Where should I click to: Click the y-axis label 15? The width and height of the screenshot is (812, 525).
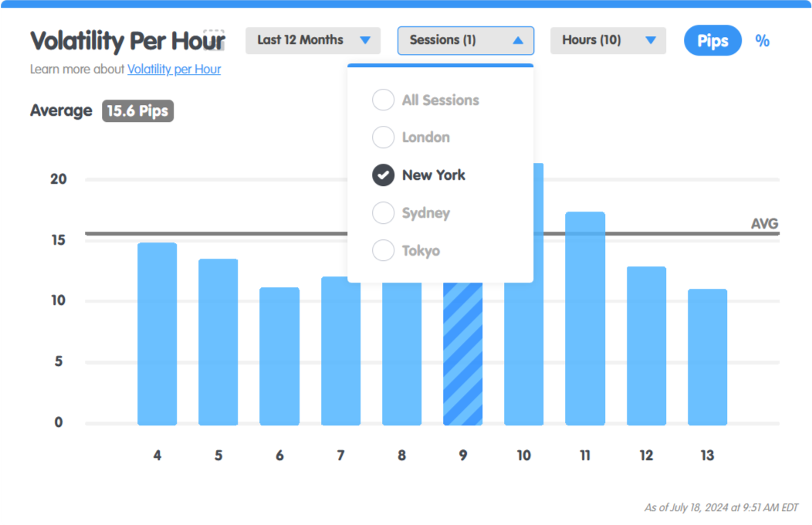click(59, 240)
